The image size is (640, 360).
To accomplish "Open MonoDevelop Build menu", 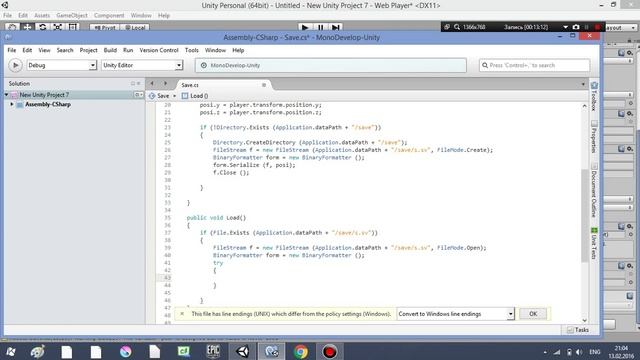I will [x=110, y=50].
